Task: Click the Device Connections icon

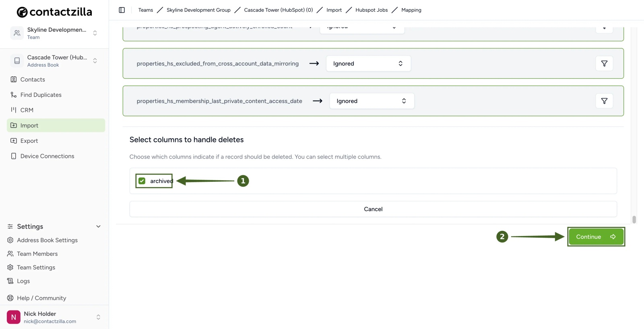Action: coord(14,156)
